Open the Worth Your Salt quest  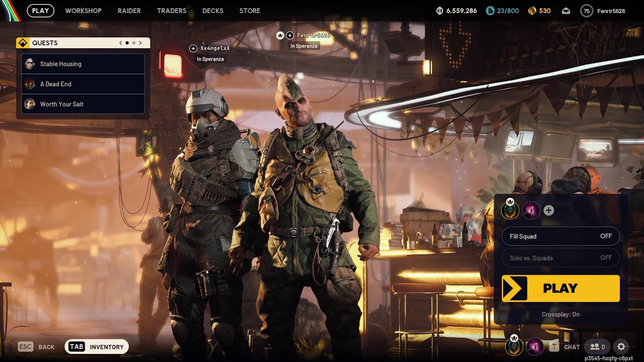pyautogui.click(x=83, y=104)
